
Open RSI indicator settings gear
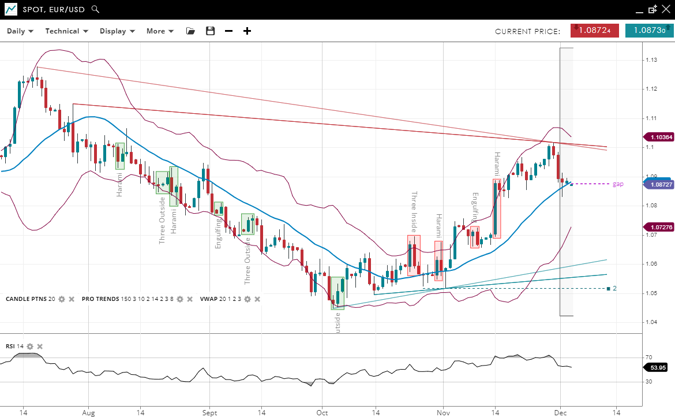click(30, 346)
